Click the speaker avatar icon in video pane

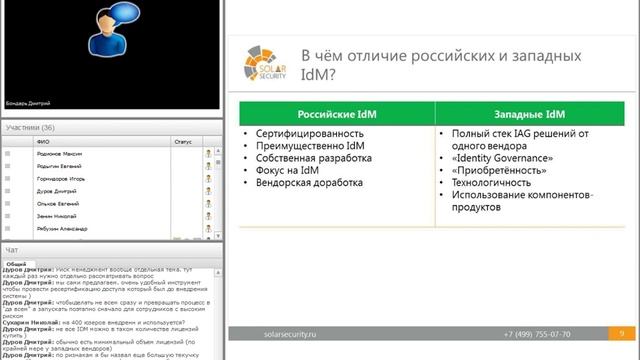click(x=114, y=29)
